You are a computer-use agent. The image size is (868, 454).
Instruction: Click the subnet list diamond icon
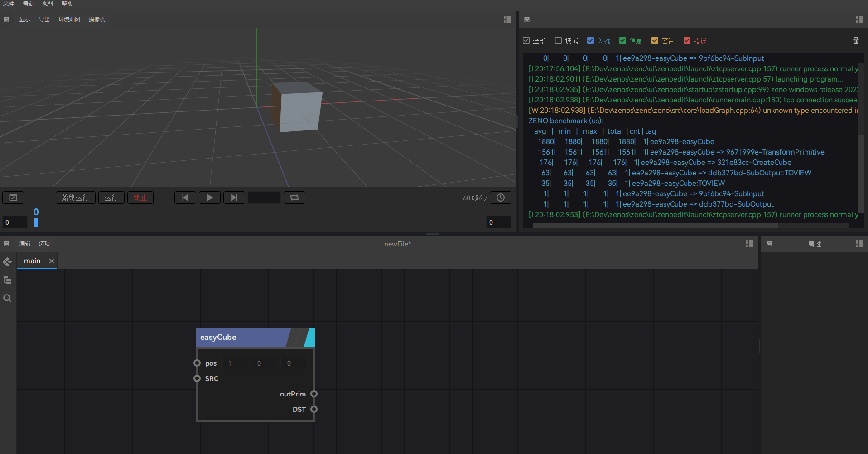[7, 262]
